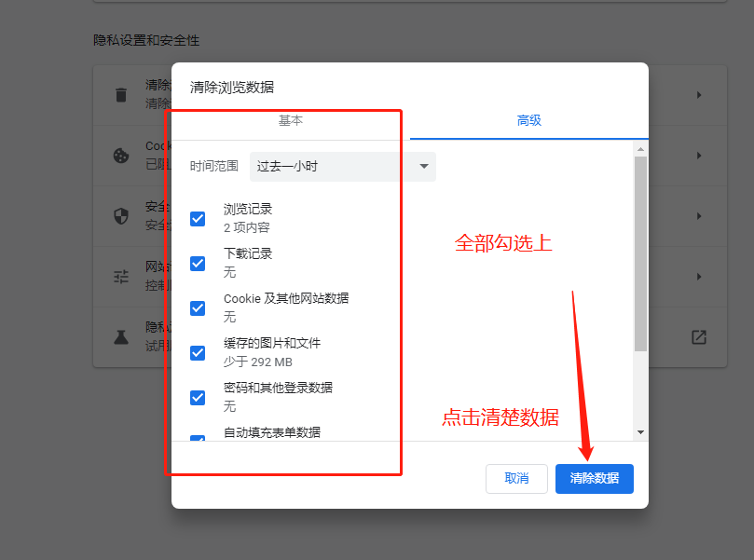Image resolution: width=754 pixels, height=560 pixels.
Task: Open the 时间范围 dropdown showing 过去一小时
Action: pos(343,166)
